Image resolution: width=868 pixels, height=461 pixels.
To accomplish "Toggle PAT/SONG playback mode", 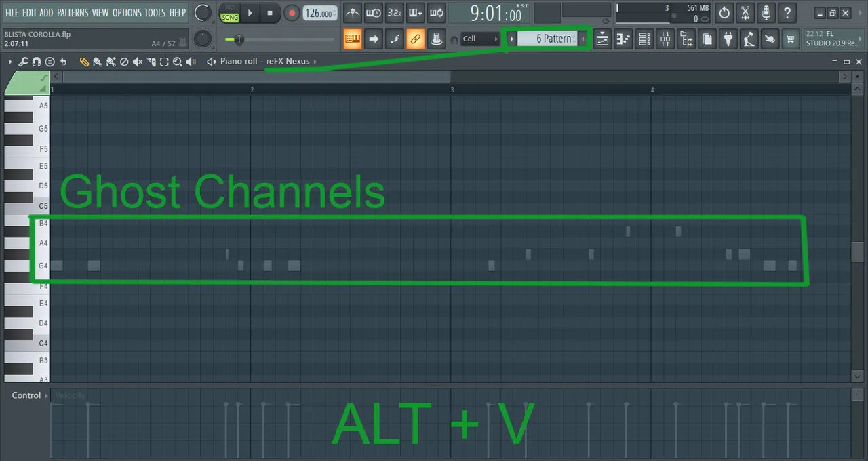I will [x=230, y=13].
